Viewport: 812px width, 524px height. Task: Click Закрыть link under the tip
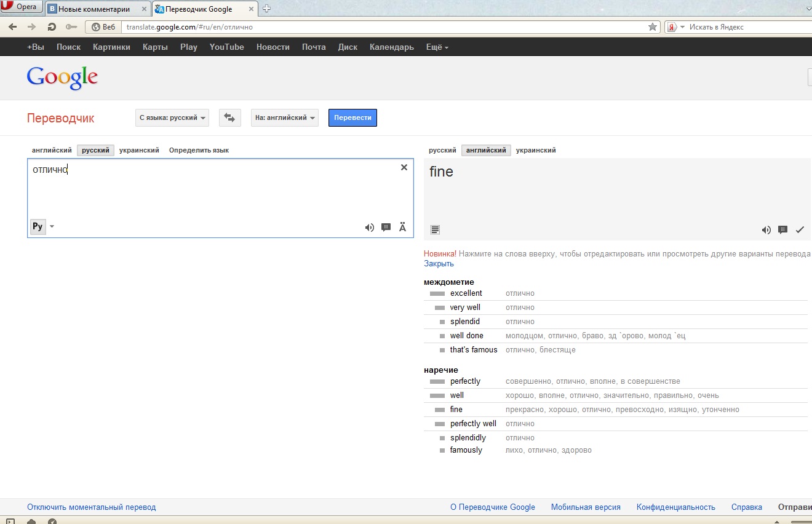click(x=439, y=263)
